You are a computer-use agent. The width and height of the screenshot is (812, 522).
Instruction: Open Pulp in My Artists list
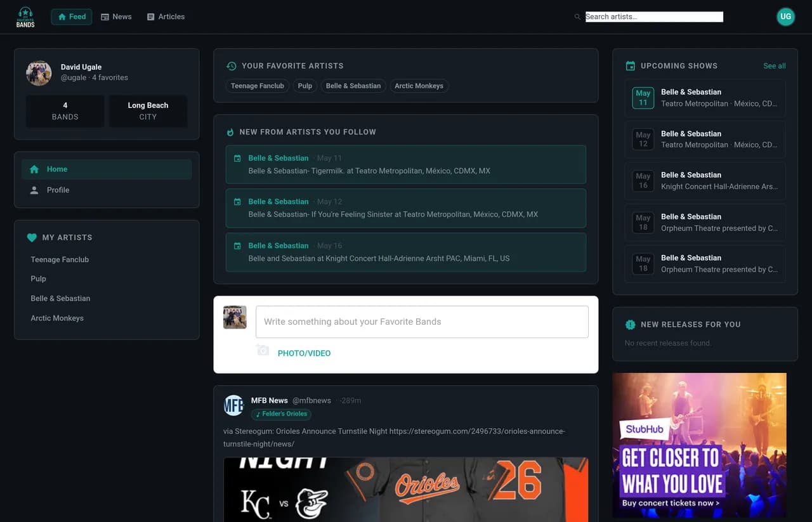click(x=39, y=279)
